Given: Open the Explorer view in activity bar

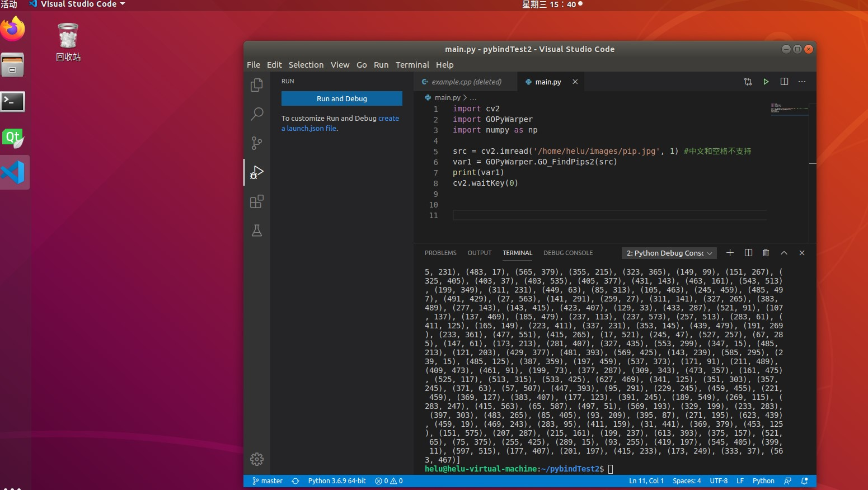Looking at the screenshot, I should (x=257, y=85).
